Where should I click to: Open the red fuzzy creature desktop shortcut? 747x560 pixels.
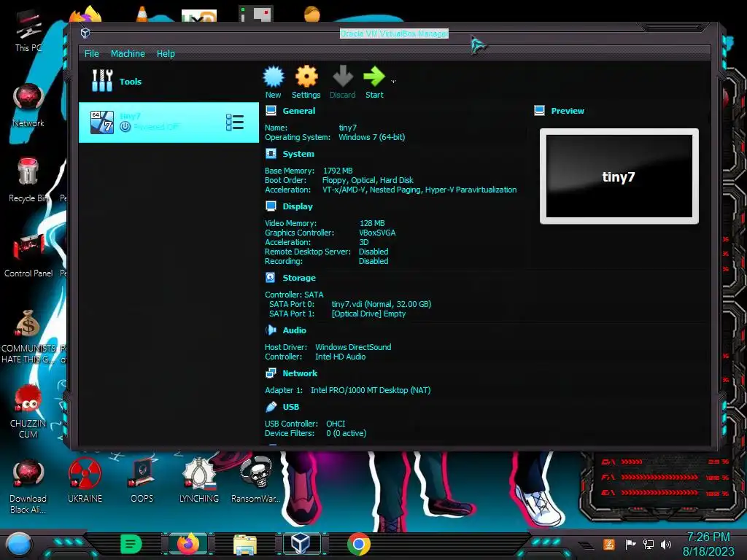click(x=28, y=411)
